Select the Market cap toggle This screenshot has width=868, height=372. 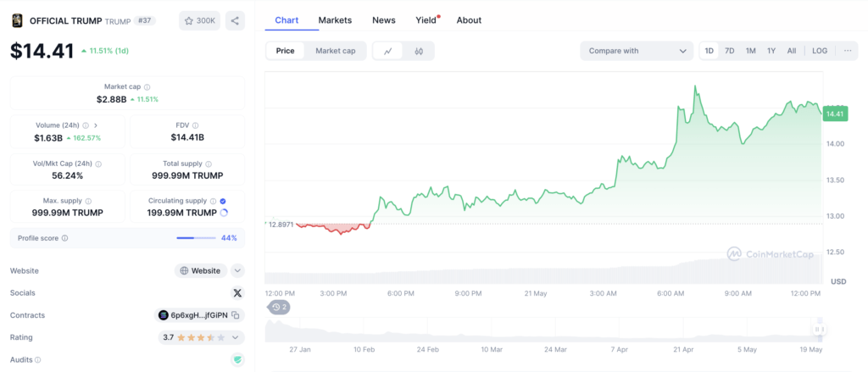(336, 51)
